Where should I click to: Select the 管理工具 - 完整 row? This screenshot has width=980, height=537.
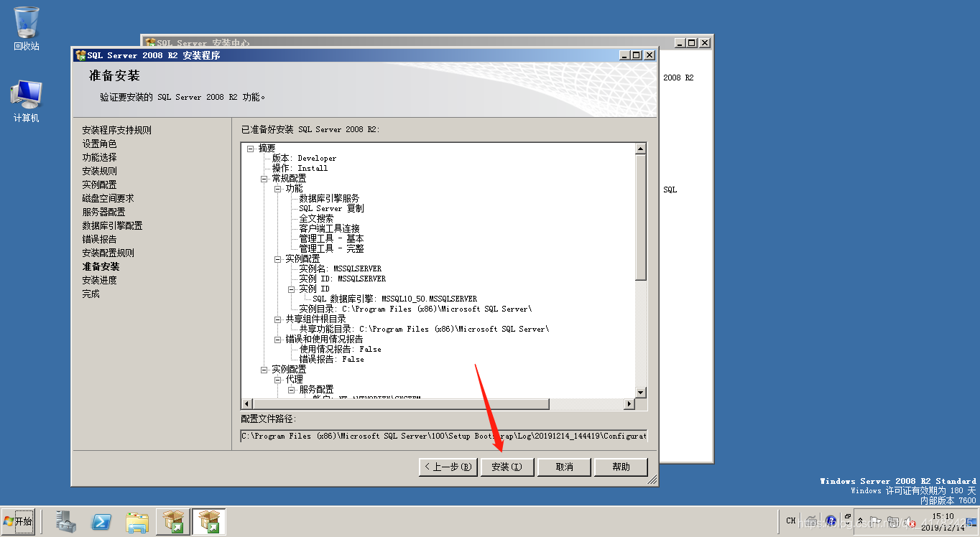coord(331,248)
